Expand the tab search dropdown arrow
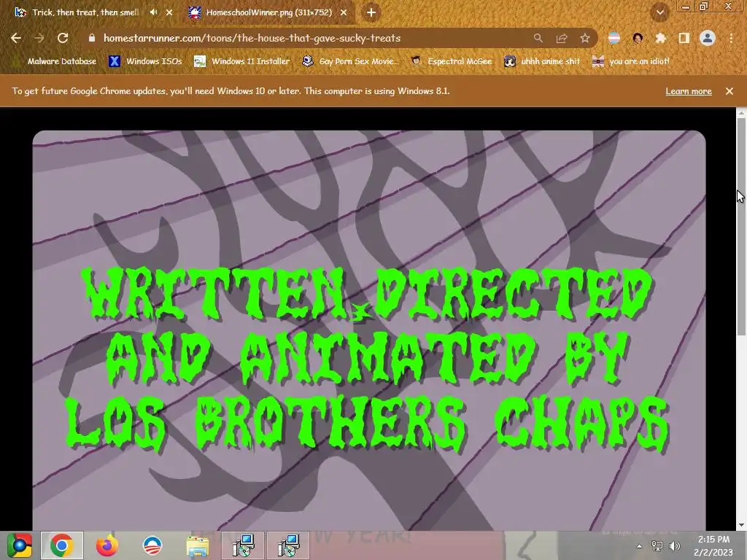Image resolution: width=747 pixels, height=560 pixels. [x=660, y=12]
